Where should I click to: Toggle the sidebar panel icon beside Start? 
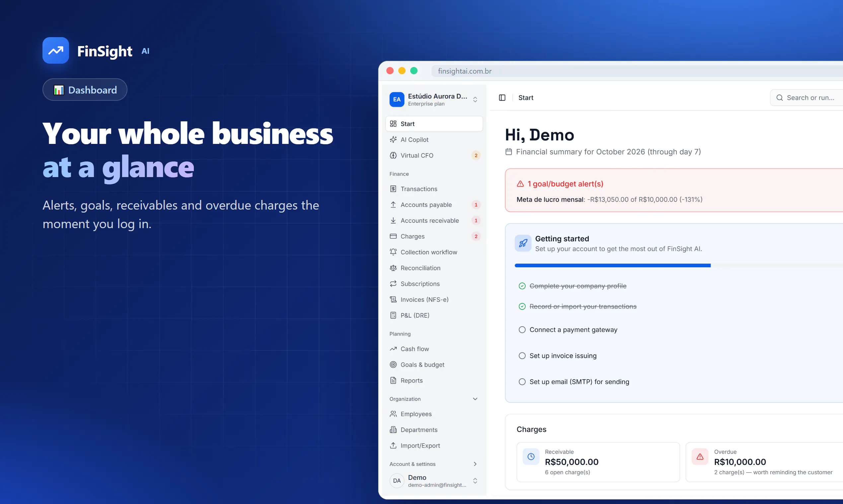click(x=502, y=98)
